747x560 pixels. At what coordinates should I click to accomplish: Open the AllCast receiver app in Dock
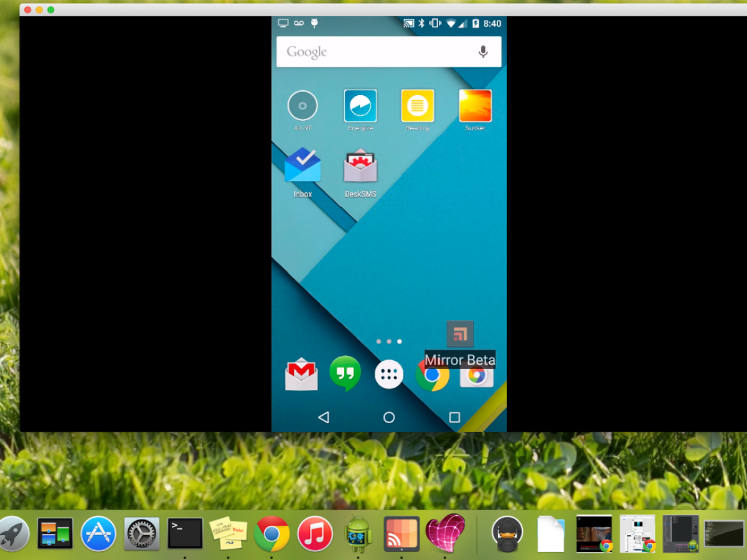[402, 534]
